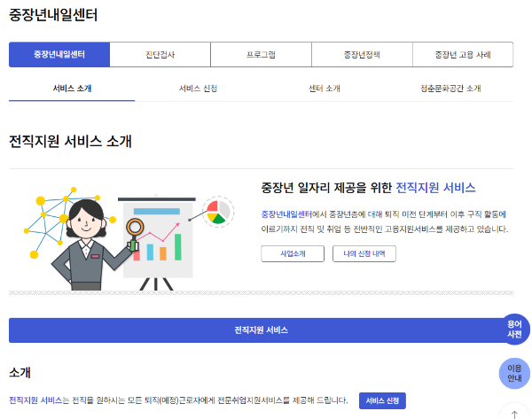Open the 진단검사 tab
532x419 pixels.
[160, 55]
